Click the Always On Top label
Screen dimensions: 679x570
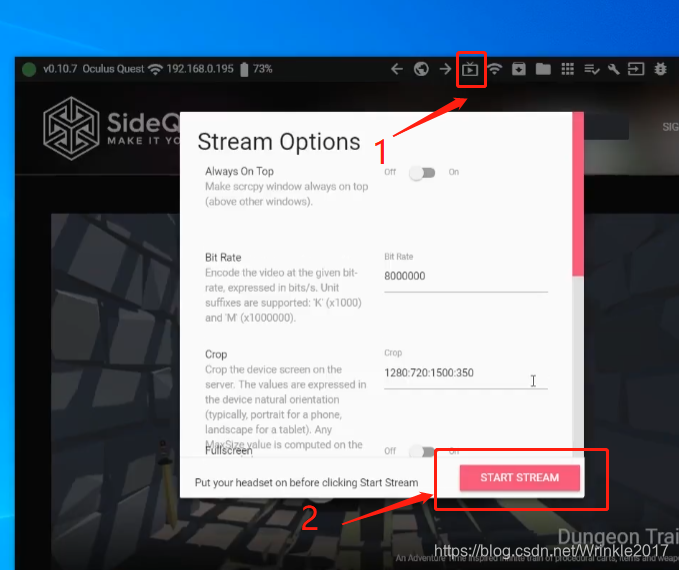tap(239, 172)
